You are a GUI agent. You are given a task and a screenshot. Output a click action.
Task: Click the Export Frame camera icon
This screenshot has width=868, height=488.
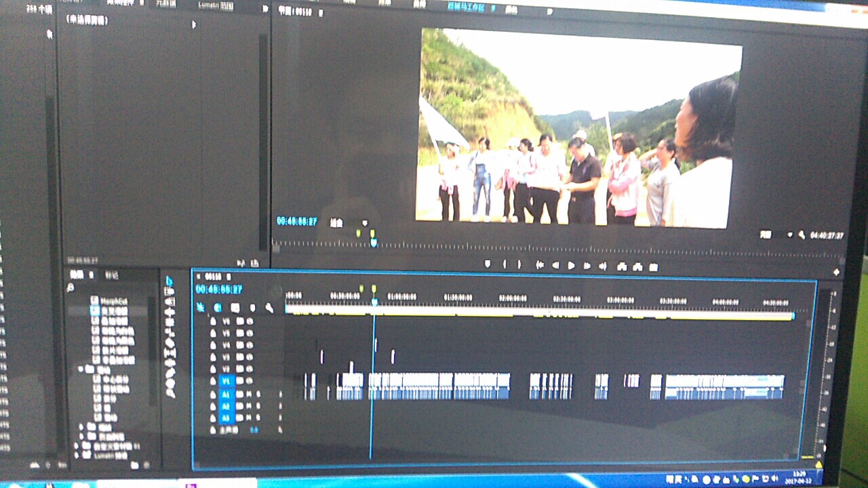[653, 267]
